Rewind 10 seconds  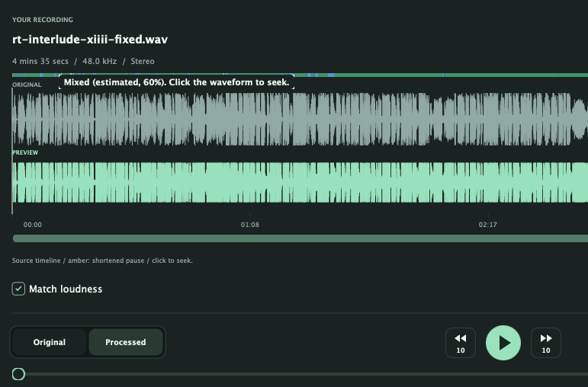coord(461,343)
